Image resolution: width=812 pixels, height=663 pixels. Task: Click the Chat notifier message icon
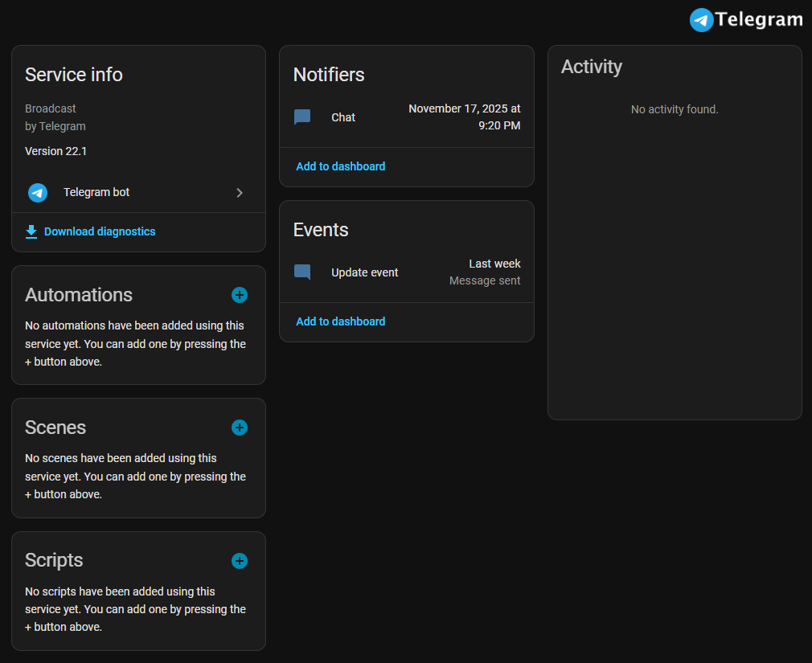302,117
